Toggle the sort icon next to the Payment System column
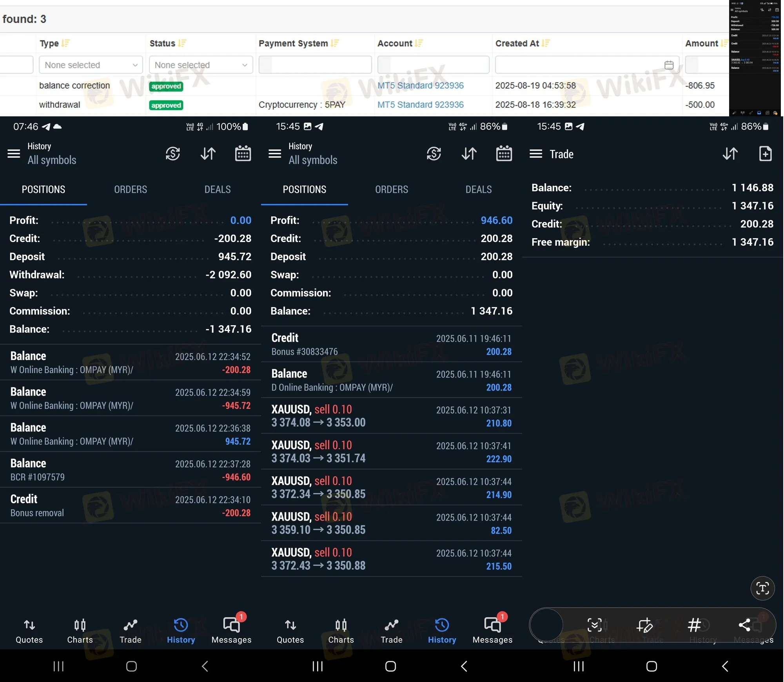 pyautogui.click(x=334, y=43)
